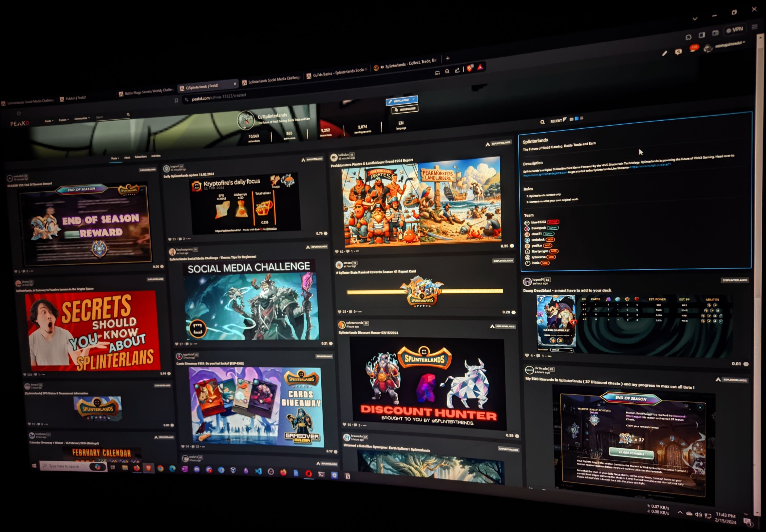Click the heart on Discount Hunter post
This screenshot has width=766, height=532.
pos(345,424)
